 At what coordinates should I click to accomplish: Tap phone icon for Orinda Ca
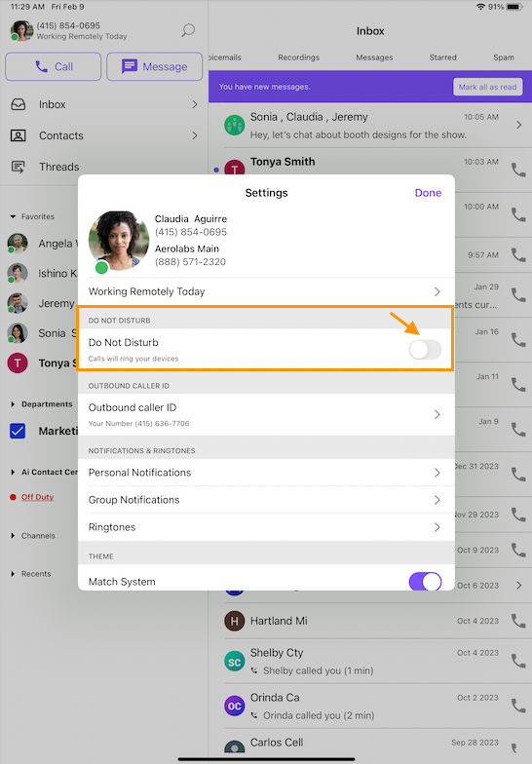(518, 706)
